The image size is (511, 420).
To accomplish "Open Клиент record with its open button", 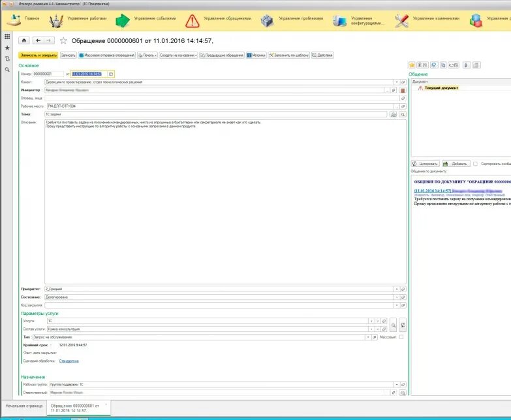I will [403, 82].
